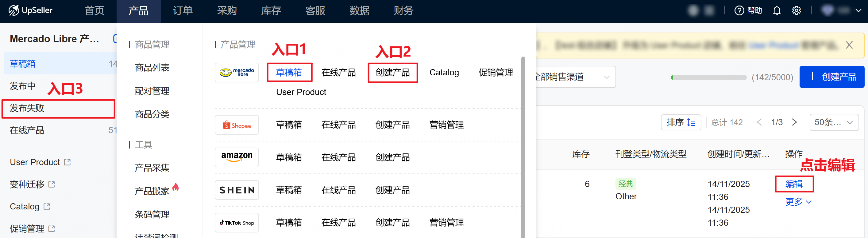Dismiss the yellow notice banner
This screenshot has height=238, width=868.
(849, 45)
